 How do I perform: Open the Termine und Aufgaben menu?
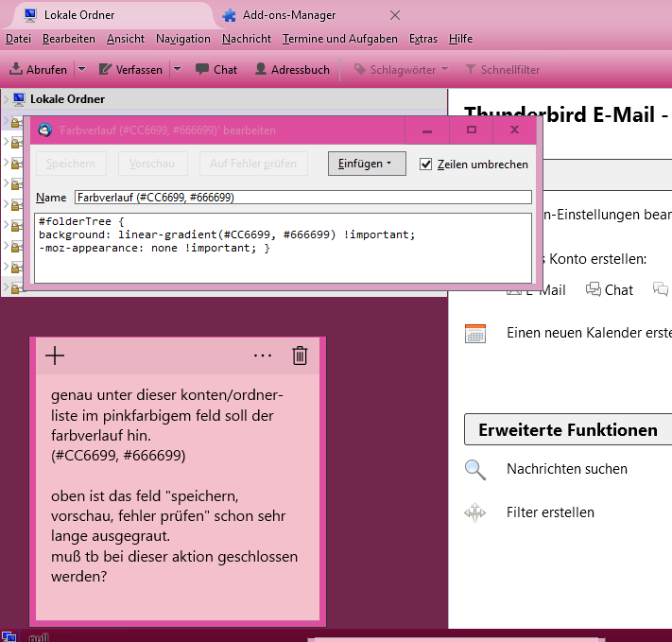coord(340,39)
